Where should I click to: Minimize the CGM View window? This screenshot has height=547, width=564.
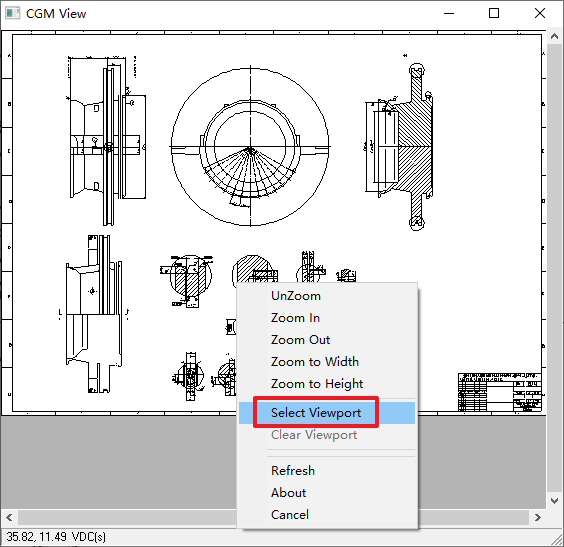point(449,13)
